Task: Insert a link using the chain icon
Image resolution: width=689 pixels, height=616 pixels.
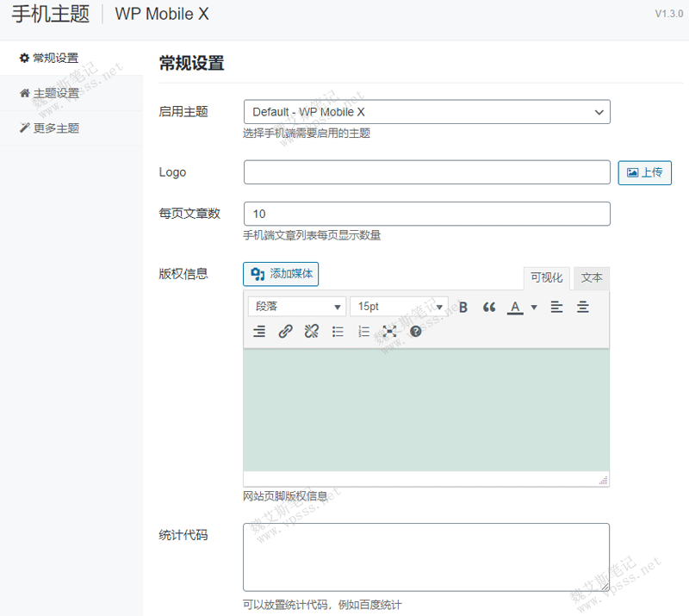Action: click(285, 331)
